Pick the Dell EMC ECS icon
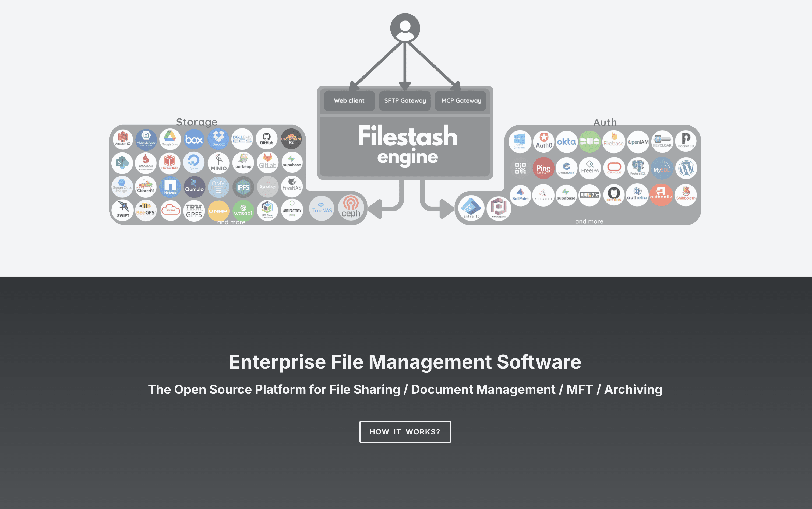This screenshot has width=812, height=509. (242, 139)
